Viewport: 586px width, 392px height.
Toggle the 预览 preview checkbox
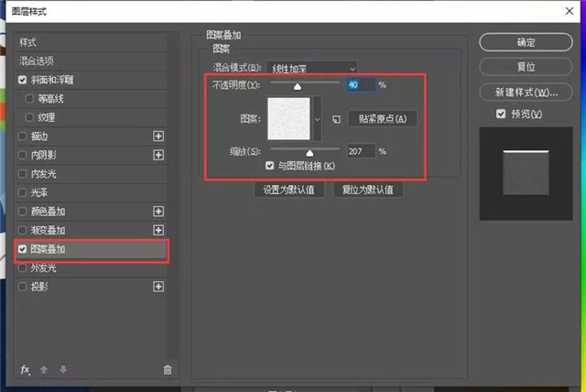coord(500,114)
